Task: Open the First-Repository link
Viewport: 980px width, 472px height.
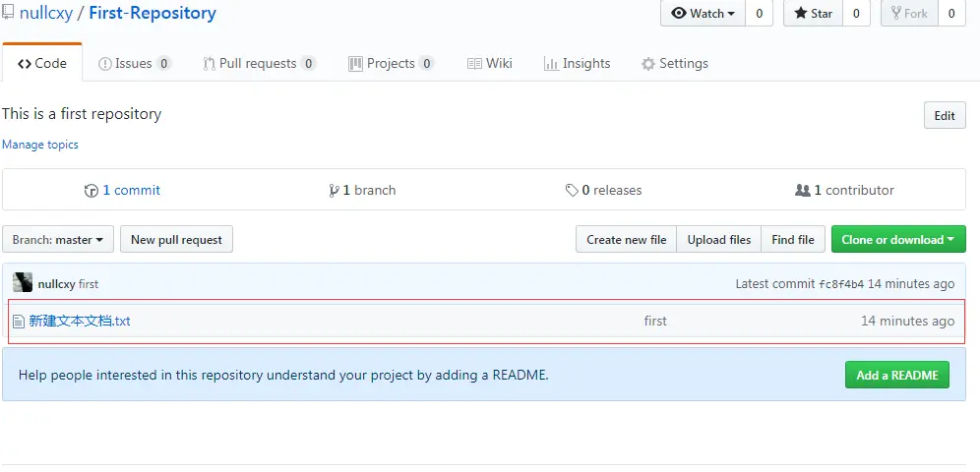Action: click(153, 13)
